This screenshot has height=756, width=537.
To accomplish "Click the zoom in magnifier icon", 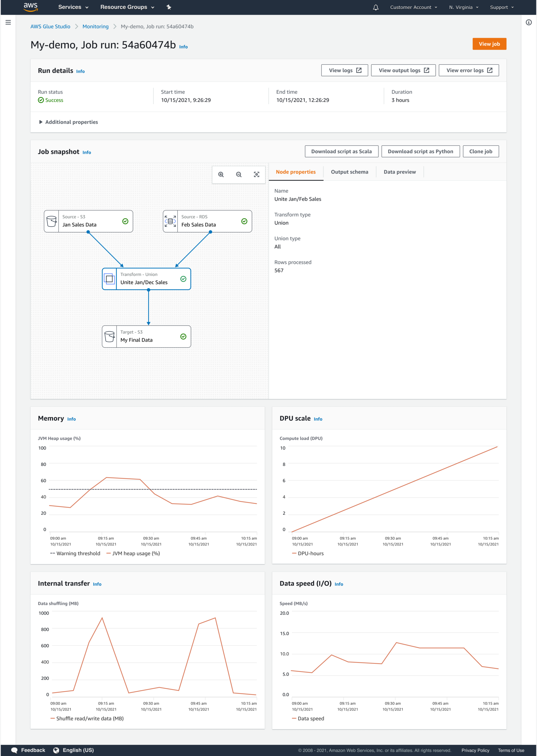I will 221,175.
